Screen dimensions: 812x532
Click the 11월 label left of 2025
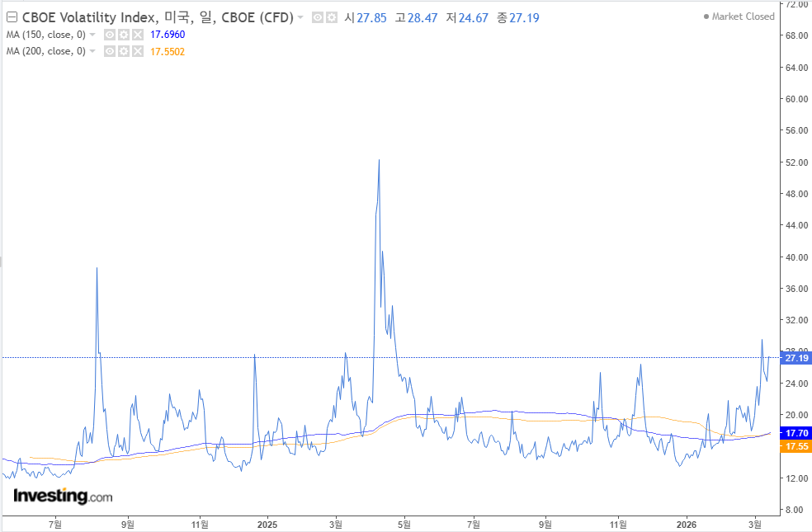point(200,525)
